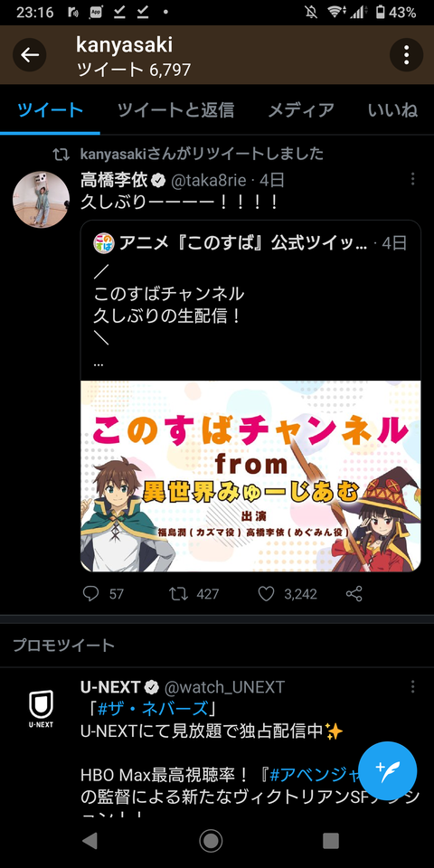Open the このすばチャンネル banner image
434x868 pixels.
coord(250,476)
